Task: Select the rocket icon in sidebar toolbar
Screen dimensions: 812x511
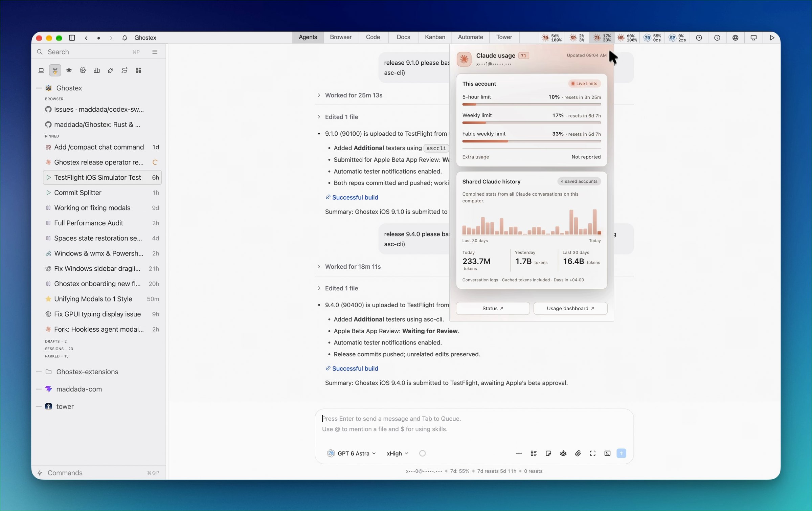Action: coord(111,70)
